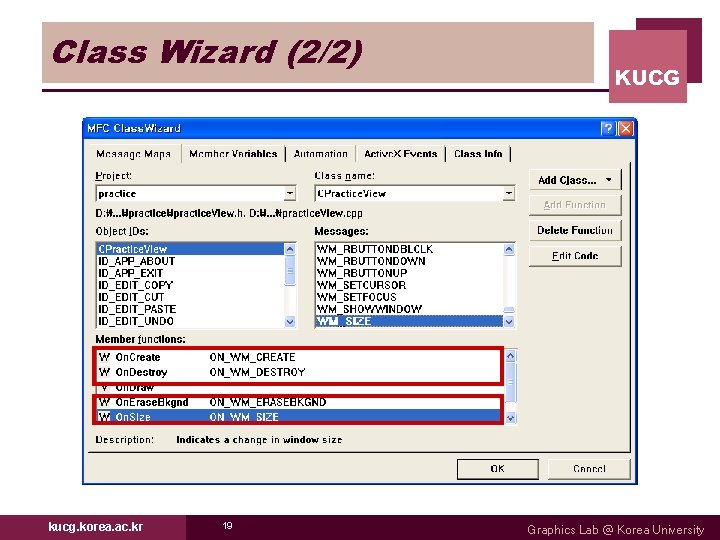
Task: Select ID_EDIT_UNDO object ID
Action: click(x=191, y=321)
